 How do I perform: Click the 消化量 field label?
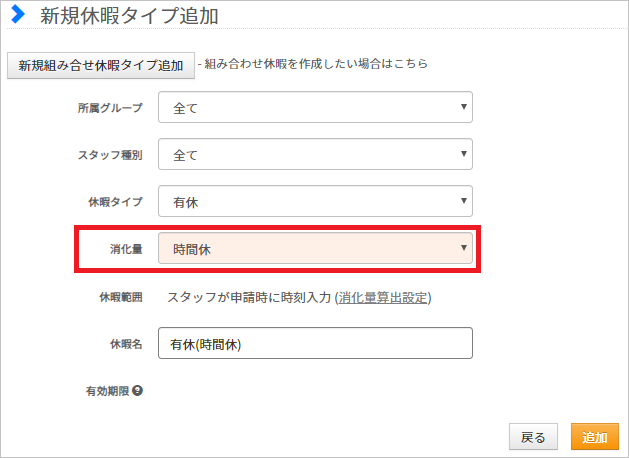click(x=126, y=249)
